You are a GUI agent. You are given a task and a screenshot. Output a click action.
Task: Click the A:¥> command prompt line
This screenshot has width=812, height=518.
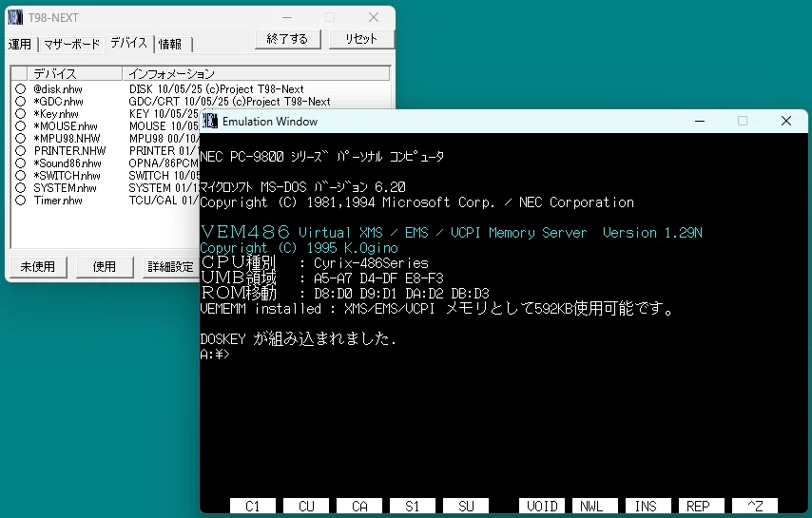pos(215,354)
